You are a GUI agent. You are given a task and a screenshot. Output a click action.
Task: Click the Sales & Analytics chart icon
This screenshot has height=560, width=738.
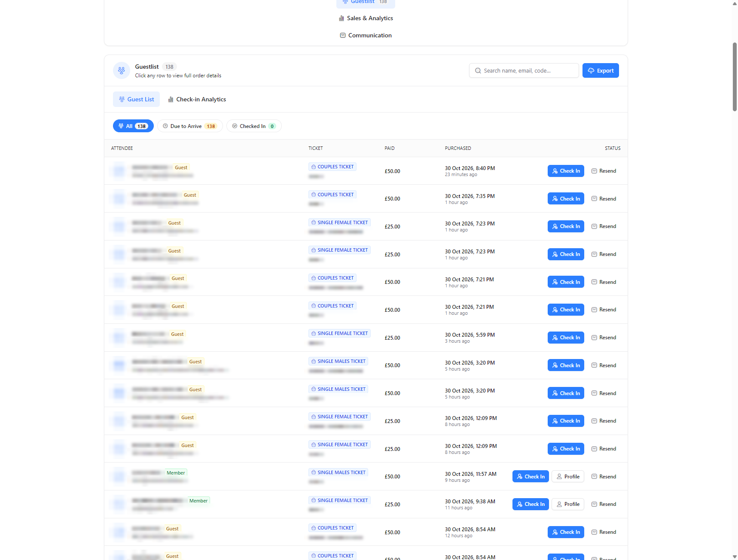(x=342, y=18)
